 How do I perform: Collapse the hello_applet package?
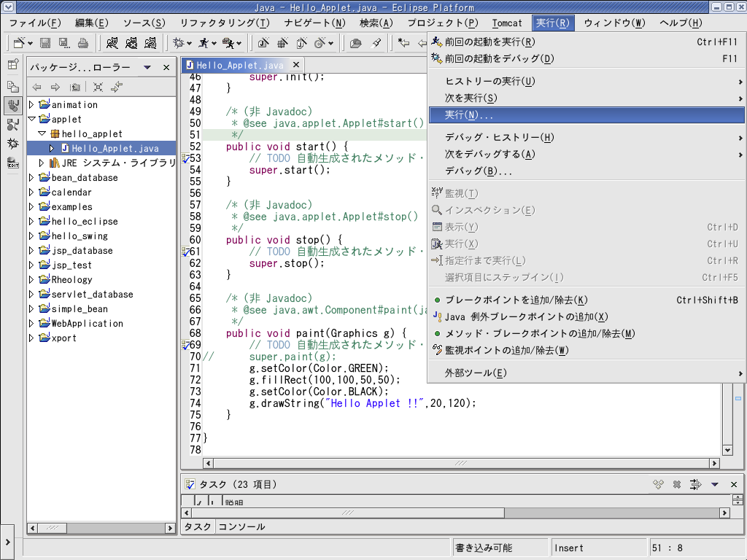pyautogui.click(x=42, y=134)
